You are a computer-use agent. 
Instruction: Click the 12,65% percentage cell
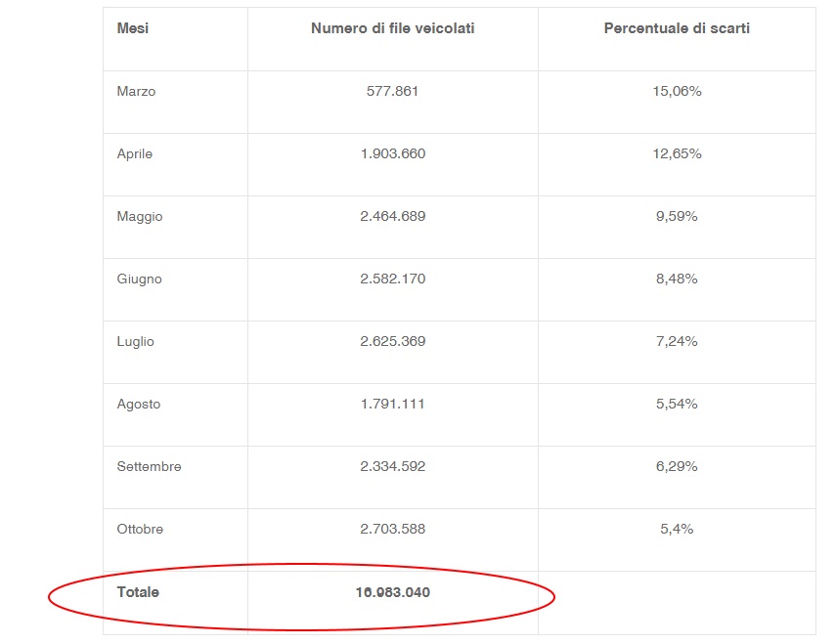point(677,153)
